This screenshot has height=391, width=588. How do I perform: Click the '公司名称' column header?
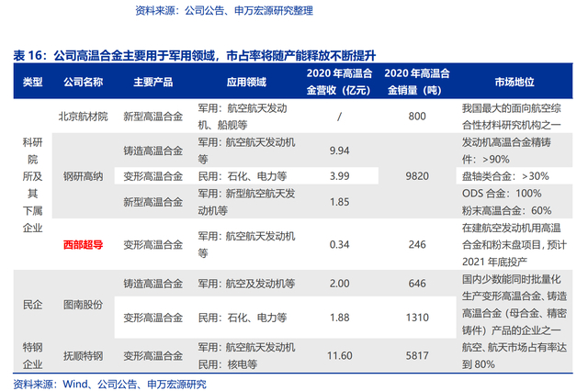pos(83,82)
